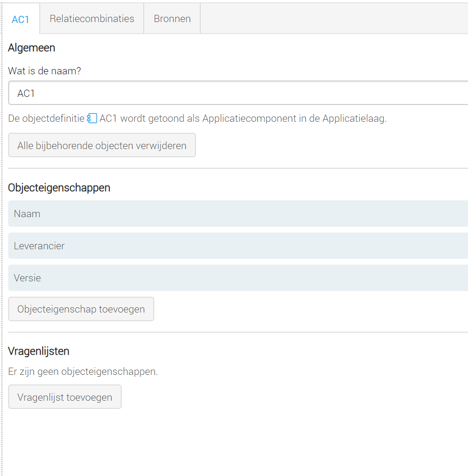Focus the name input containing AC1

[x=238, y=93]
